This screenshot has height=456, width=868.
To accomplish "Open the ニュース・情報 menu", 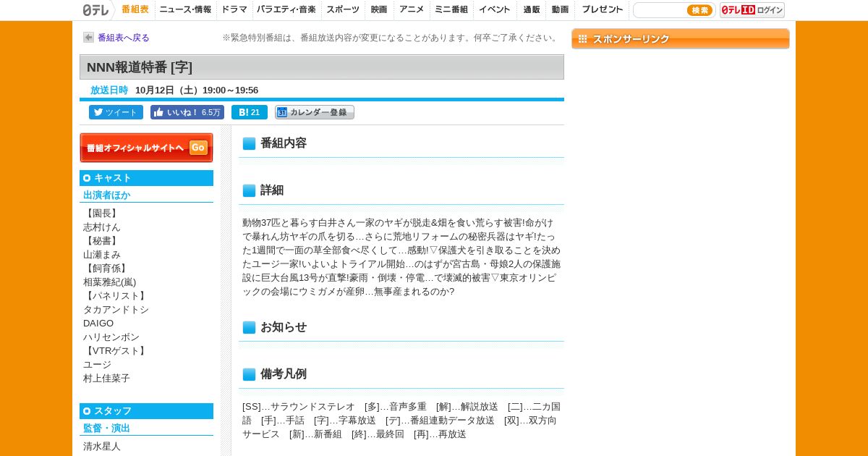I will tap(185, 9).
